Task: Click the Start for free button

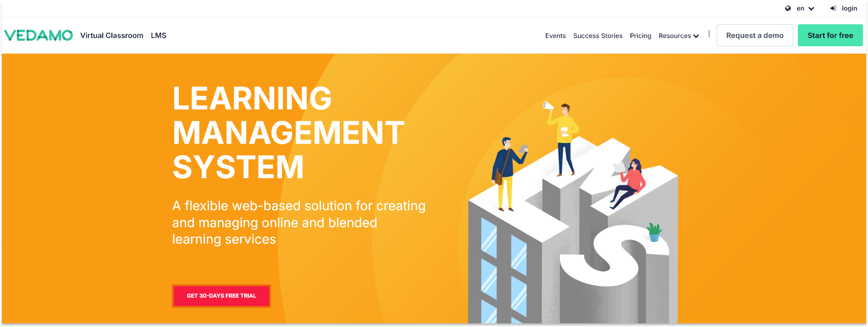Action: click(x=830, y=35)
